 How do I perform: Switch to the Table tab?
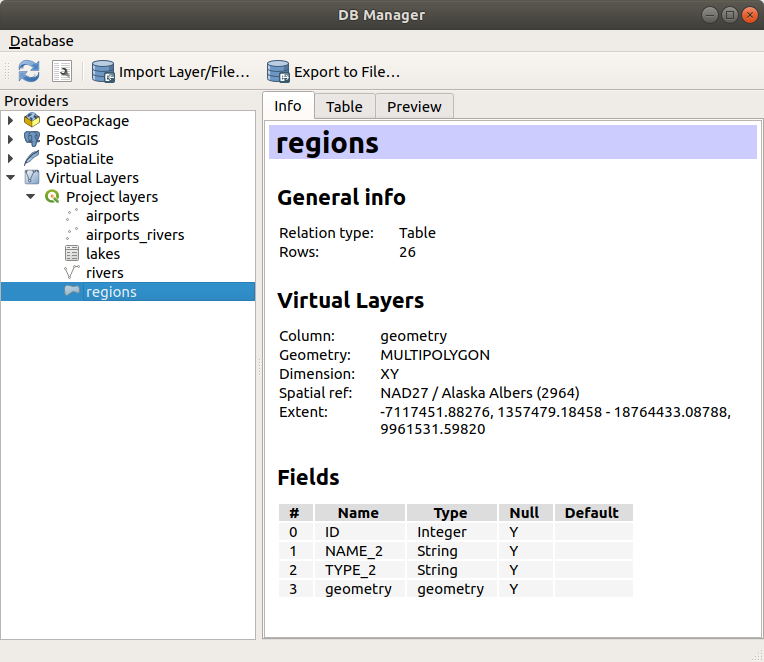(x=344, y=107)
